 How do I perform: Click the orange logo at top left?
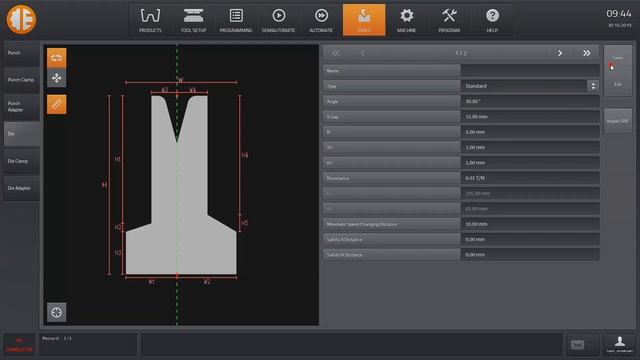coord(21,19)
